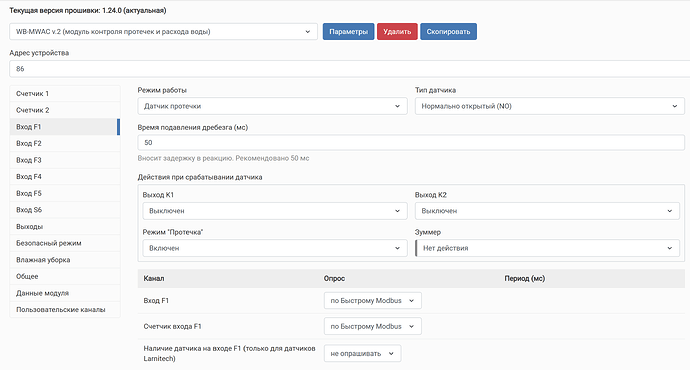Select Вход F1 in the sidebar
This screenshot has width=690, height=370.
pyautogui.click(x=65, y=127)
